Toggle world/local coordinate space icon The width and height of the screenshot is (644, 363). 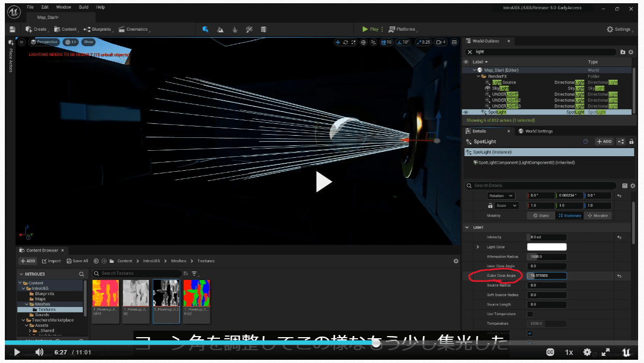point(364,42)
